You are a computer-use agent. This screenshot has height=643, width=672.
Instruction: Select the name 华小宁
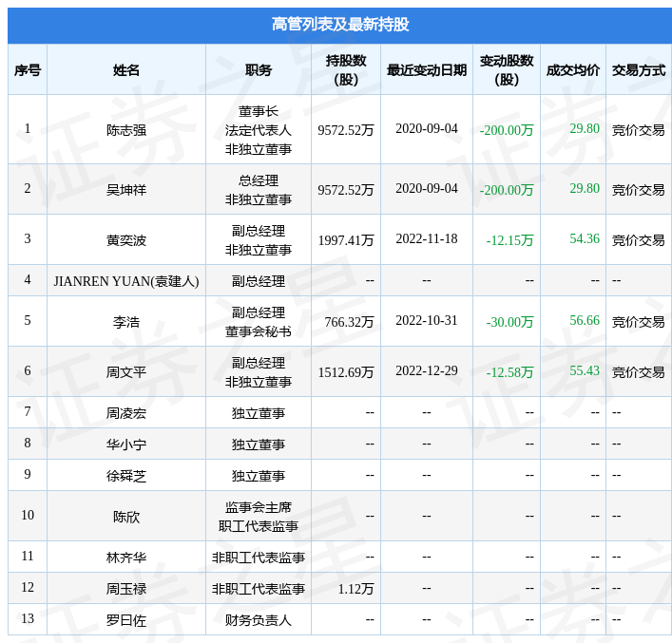pyautogui.click(x=126, y=444)
